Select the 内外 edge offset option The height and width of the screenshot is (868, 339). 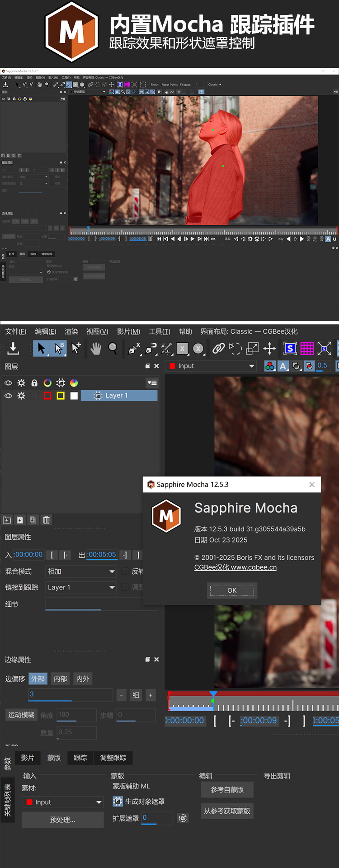pyautogui.click(x=83, y=679)
